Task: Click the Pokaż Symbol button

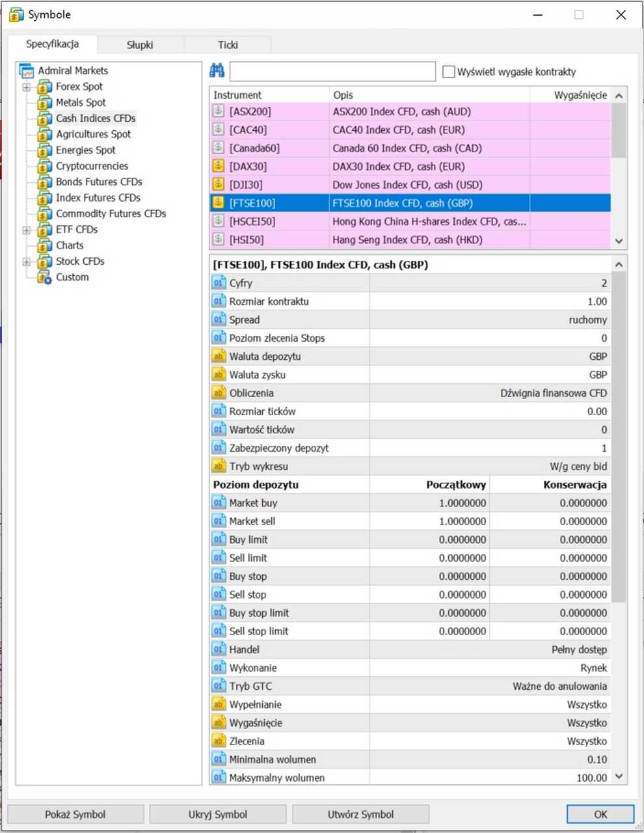Action: point(75,814)
